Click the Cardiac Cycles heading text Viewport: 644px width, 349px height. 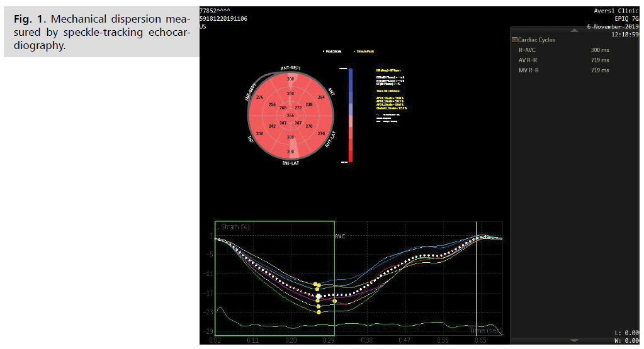(x=536, y=40)
